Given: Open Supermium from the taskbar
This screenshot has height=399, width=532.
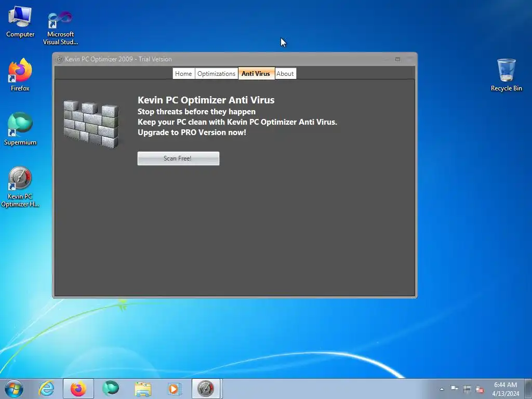Looking at the screenshot, I should [111, 389].
